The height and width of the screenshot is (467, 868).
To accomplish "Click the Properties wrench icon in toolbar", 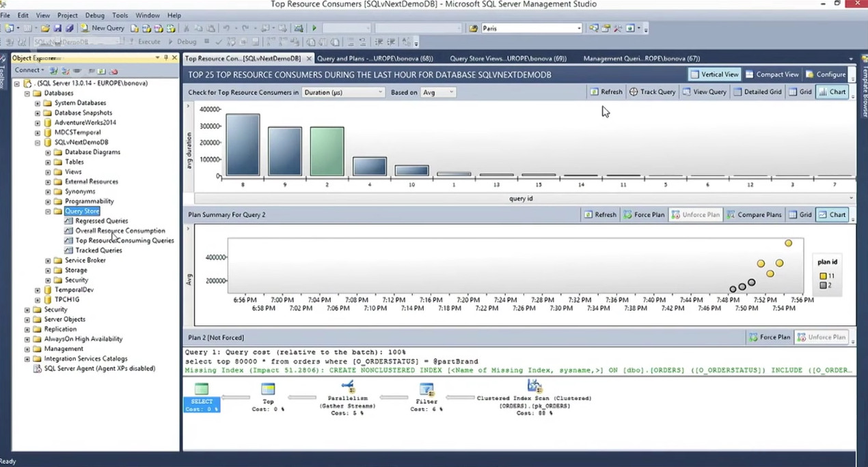I will [x=617, y=28].
